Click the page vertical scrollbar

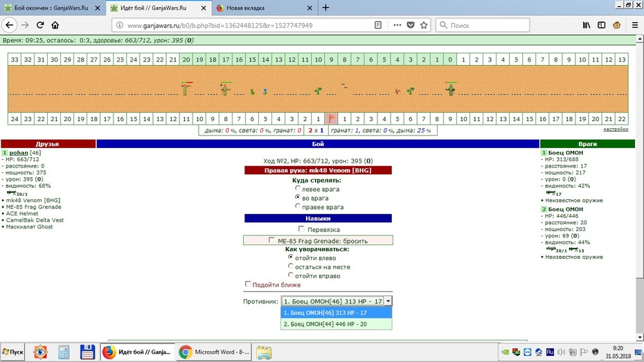[x=639, y=188]
